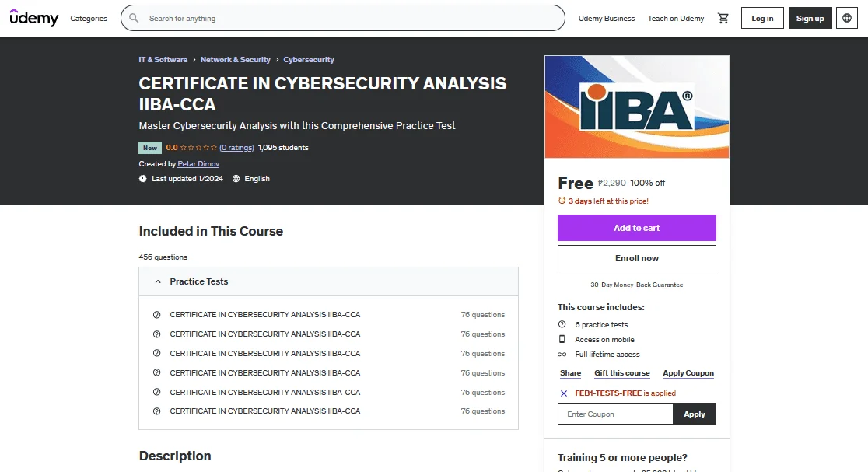Screen dimensions: 868x472
Task: Go to IT & Software breadcrumb
Action: coord(163,60)
